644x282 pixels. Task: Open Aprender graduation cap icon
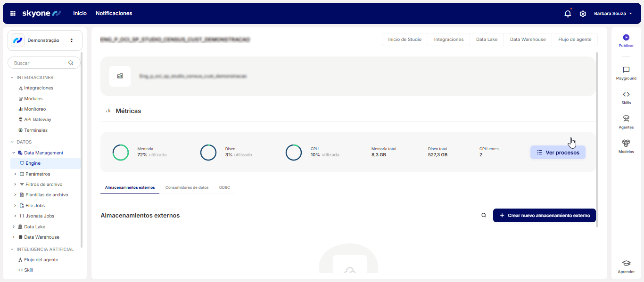pos(626,264)
